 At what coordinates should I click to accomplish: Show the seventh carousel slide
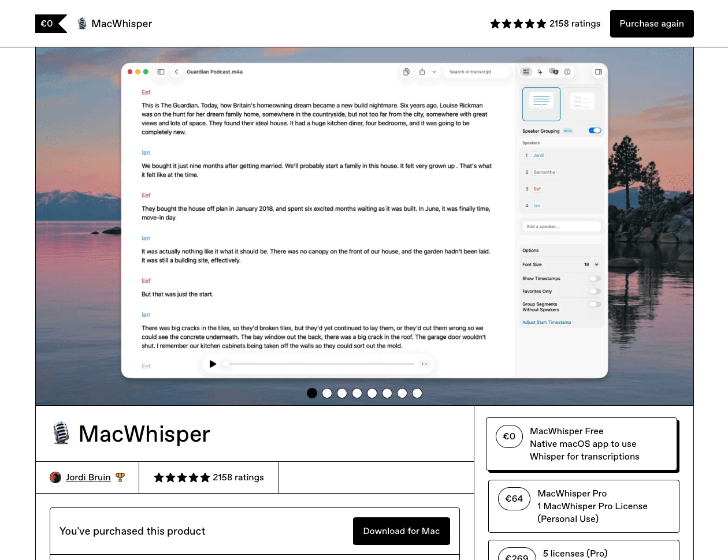coord(402,393)
